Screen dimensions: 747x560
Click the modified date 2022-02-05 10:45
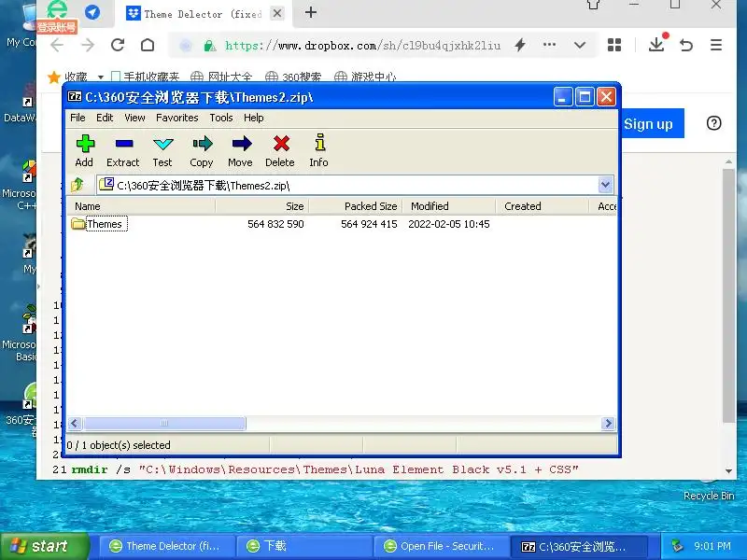(x=449, y=224)
